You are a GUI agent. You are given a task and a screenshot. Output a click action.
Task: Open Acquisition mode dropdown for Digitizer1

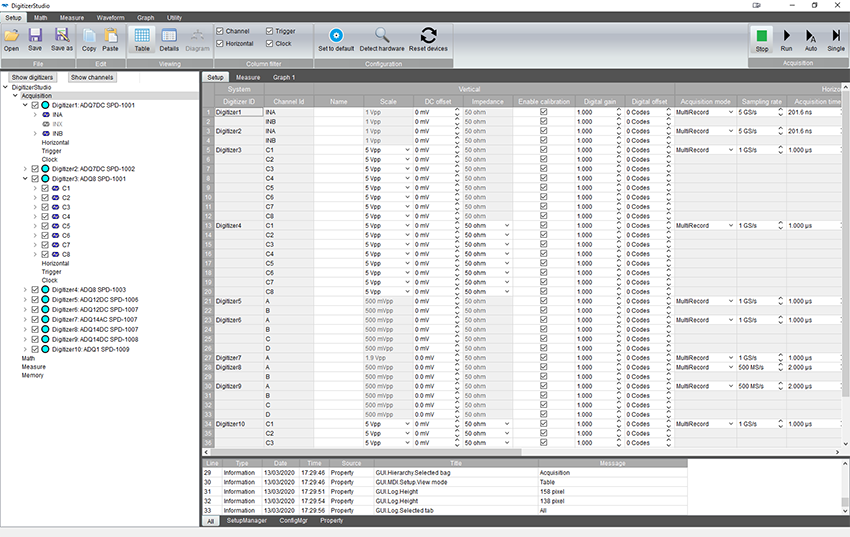[x=731, y=112]
